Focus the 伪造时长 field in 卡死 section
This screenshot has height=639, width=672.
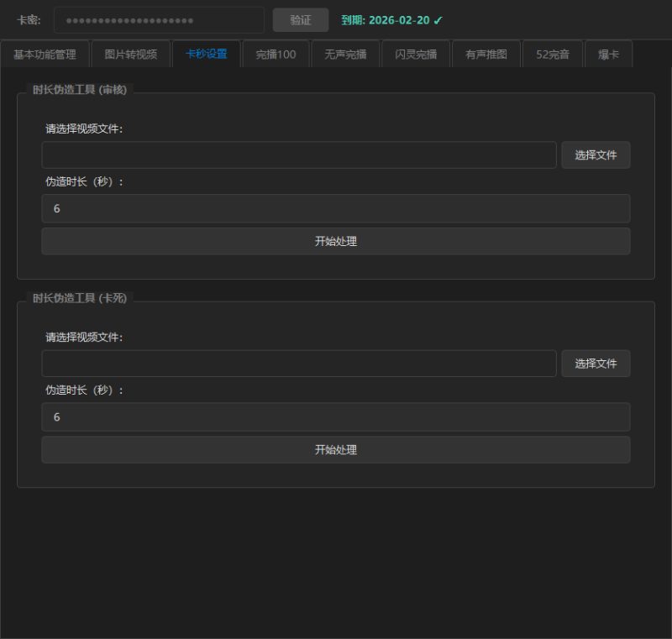[335, 416]
